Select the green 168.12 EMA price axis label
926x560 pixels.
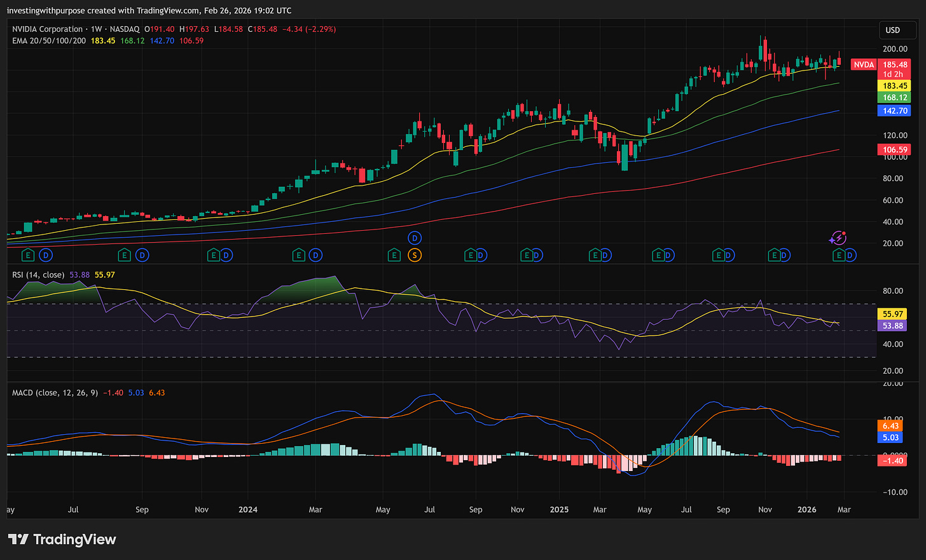895,97
